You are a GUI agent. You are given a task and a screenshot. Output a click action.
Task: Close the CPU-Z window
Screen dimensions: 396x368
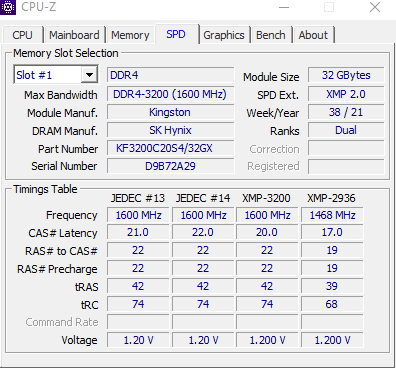pyautogui.click(x=375, y=7)
